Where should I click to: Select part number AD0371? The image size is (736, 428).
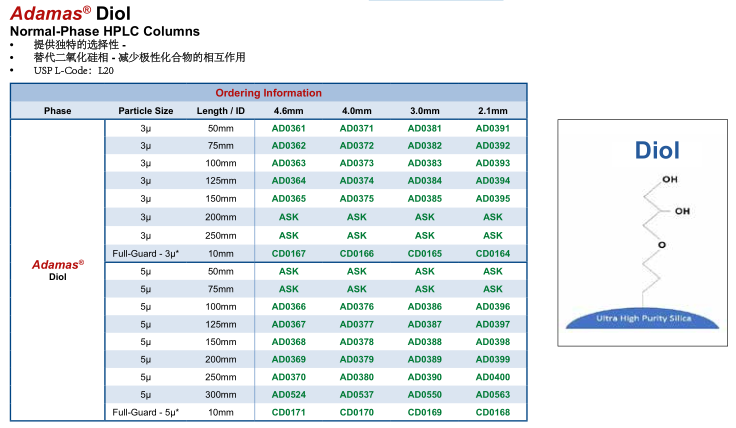click(356, 128)
